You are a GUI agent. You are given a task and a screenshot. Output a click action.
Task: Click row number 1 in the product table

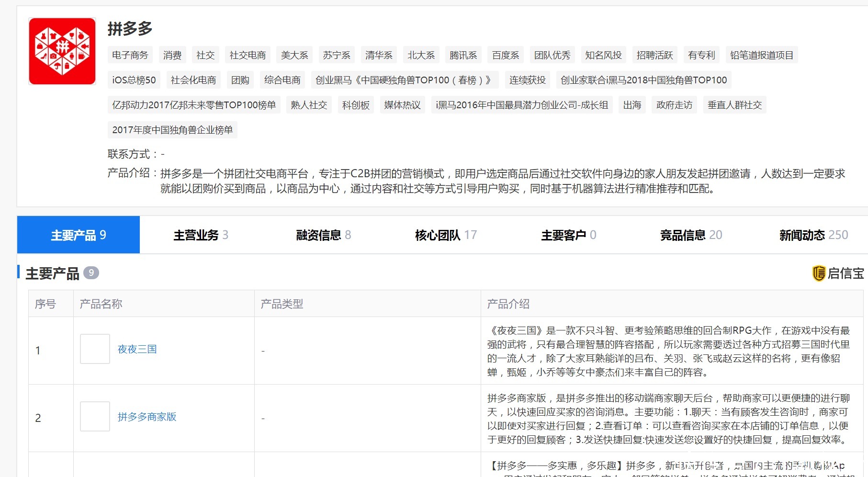(38, 351)
